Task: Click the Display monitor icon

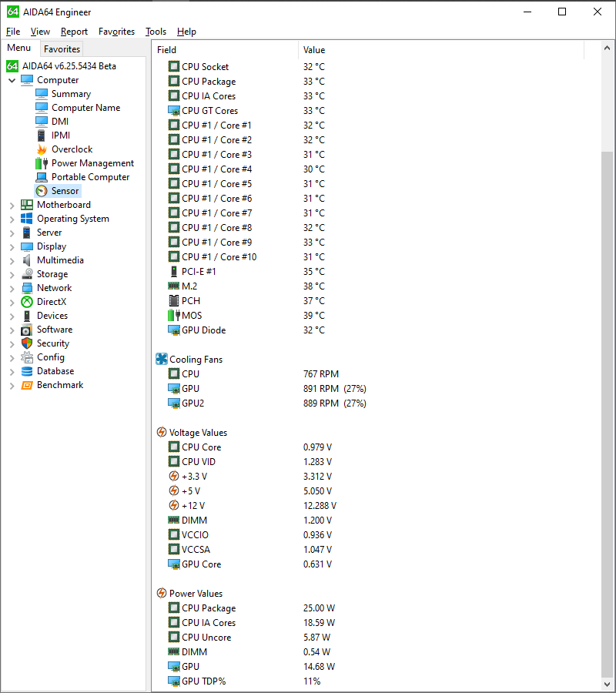Action: pos(27,246)
